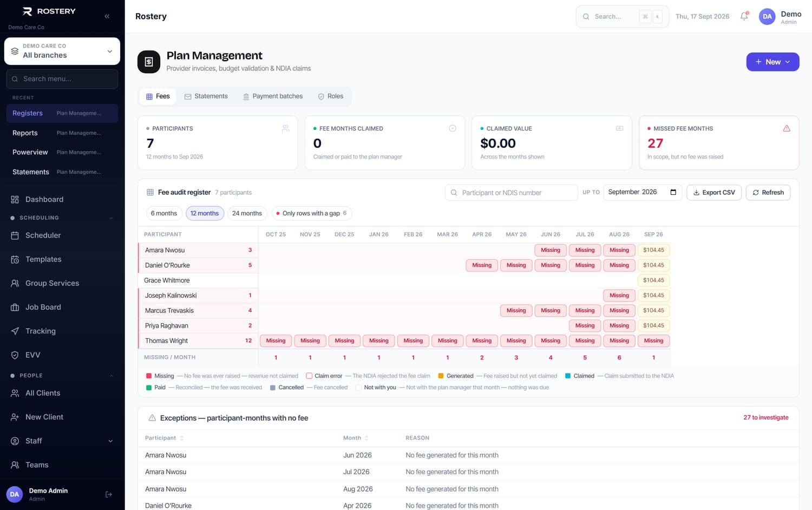Switch to the Fees tab
Screen dimensions: 812x510
pos(158,96)
